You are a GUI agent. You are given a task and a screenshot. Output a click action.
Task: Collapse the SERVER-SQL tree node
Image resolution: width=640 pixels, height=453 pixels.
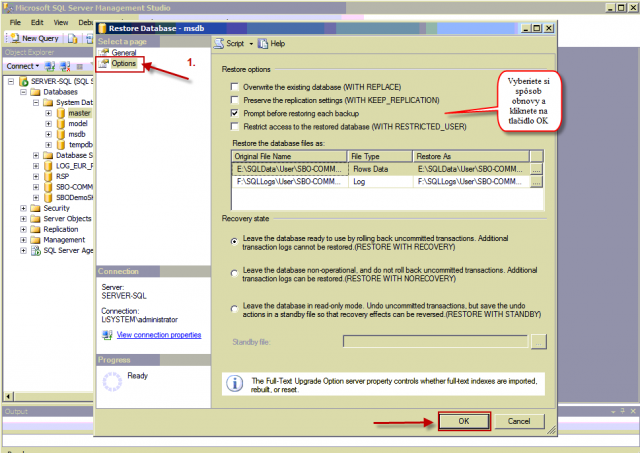point(11,81)
